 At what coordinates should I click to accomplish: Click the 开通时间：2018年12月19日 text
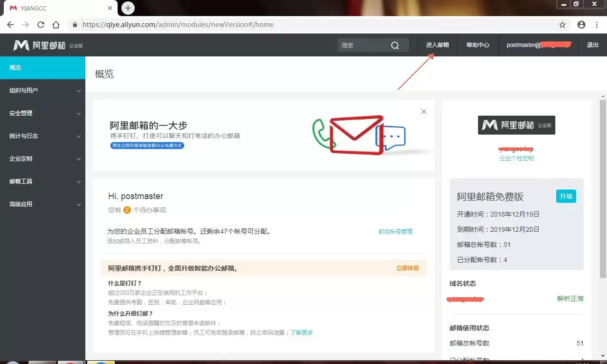point(498,214)
